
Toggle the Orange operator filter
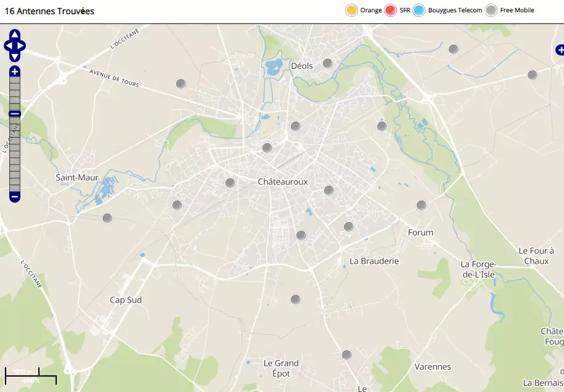pos(352,10)
